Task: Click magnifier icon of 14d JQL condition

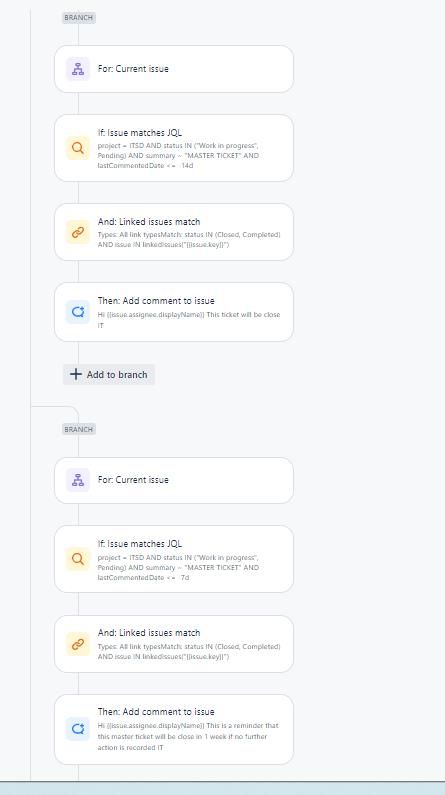Action: pos(78,148)
